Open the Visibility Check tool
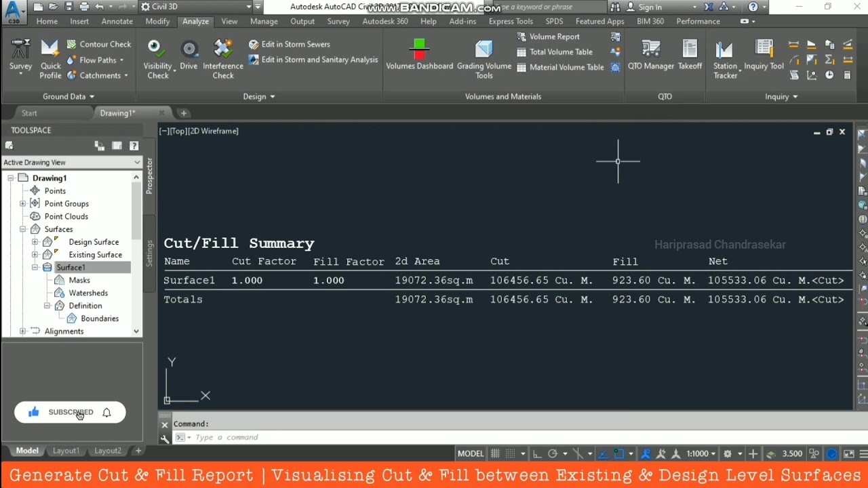Screen dimensions: 868x488 coord(157,59)
